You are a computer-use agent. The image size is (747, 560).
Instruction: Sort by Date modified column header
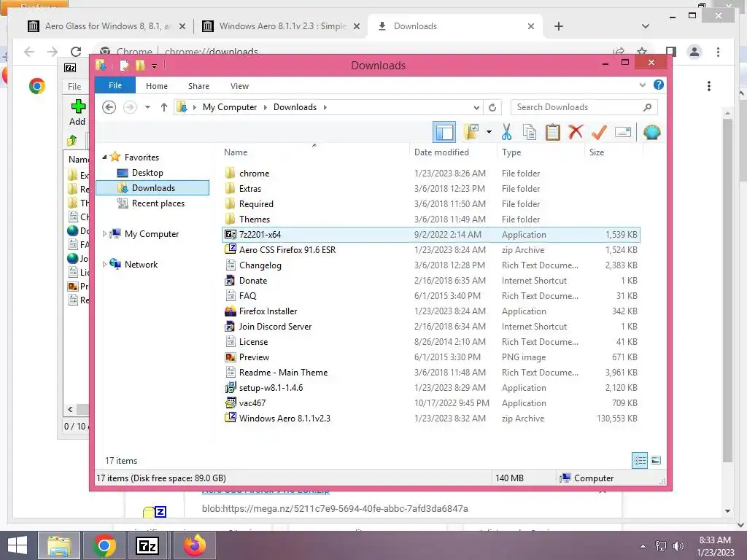coord(441,152)
